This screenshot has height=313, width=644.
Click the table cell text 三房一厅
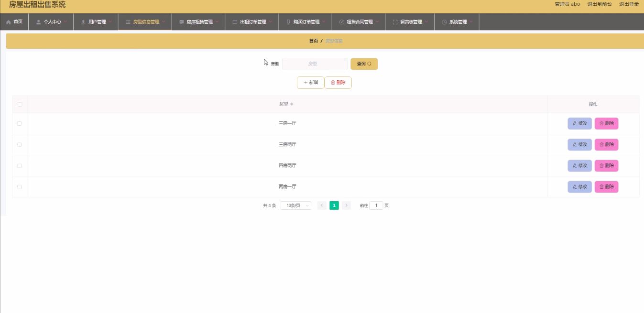[x=287, y=123]
